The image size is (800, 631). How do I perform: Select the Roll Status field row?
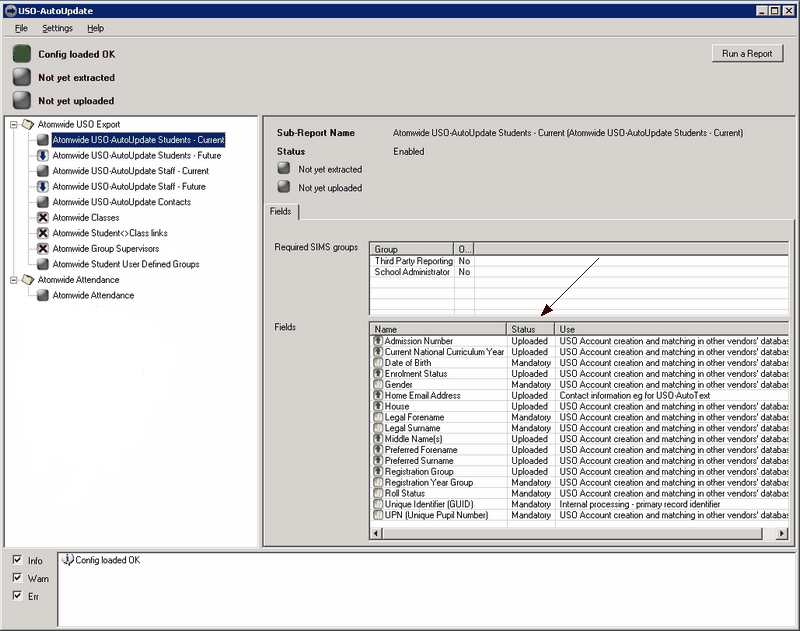(579, 493)
